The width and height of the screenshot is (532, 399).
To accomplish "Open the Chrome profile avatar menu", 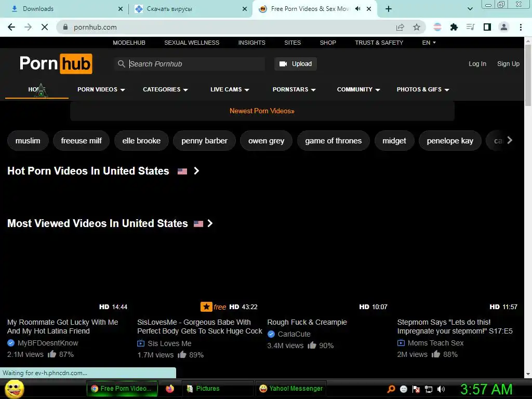I will (x=504, y=27).
